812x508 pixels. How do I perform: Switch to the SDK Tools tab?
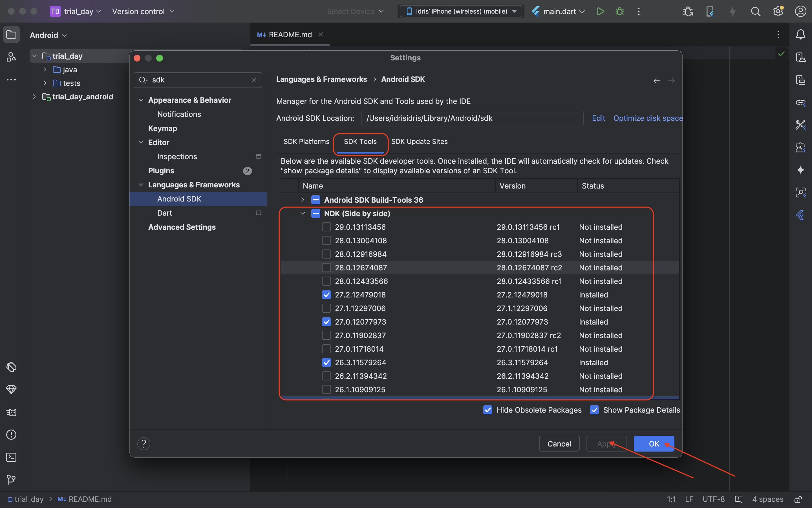tap(360, 141)
